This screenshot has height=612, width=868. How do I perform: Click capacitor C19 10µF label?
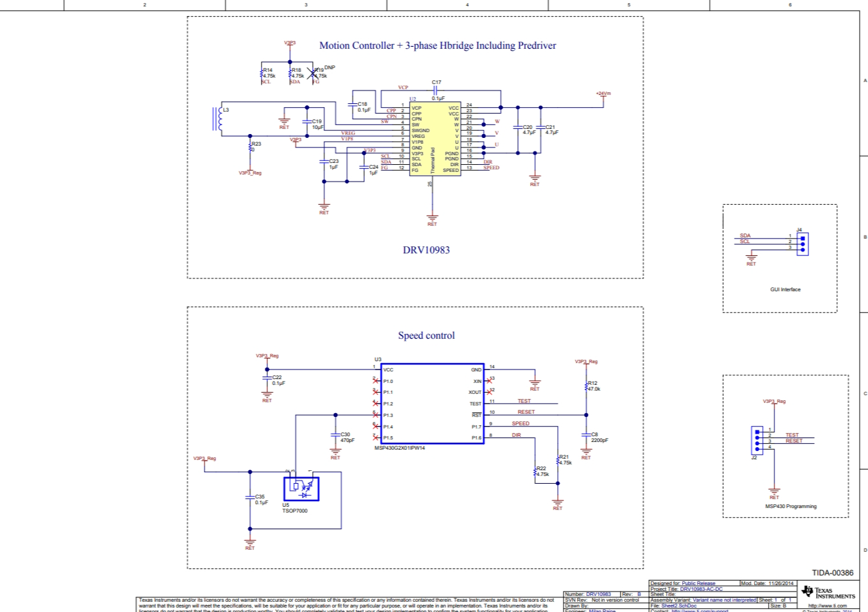318,124
